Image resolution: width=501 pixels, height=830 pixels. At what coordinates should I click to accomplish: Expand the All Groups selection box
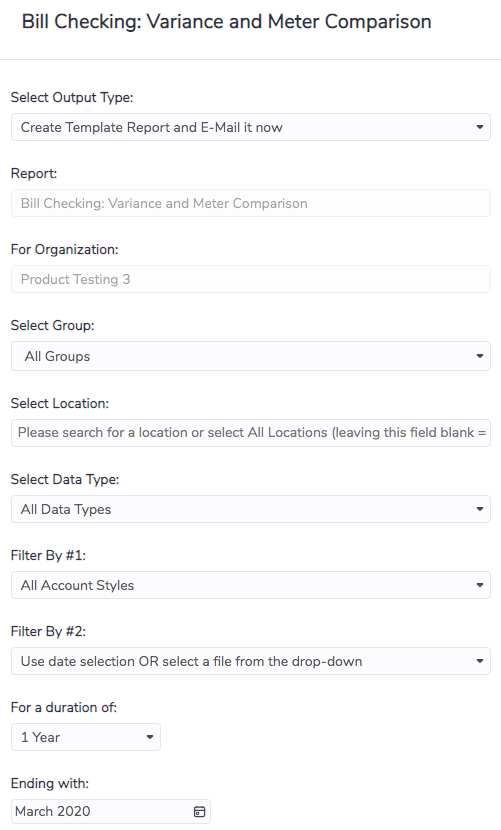250,356
